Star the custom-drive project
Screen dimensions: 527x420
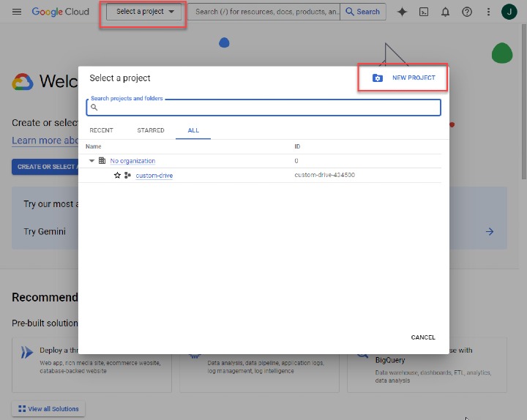(117, 176)
